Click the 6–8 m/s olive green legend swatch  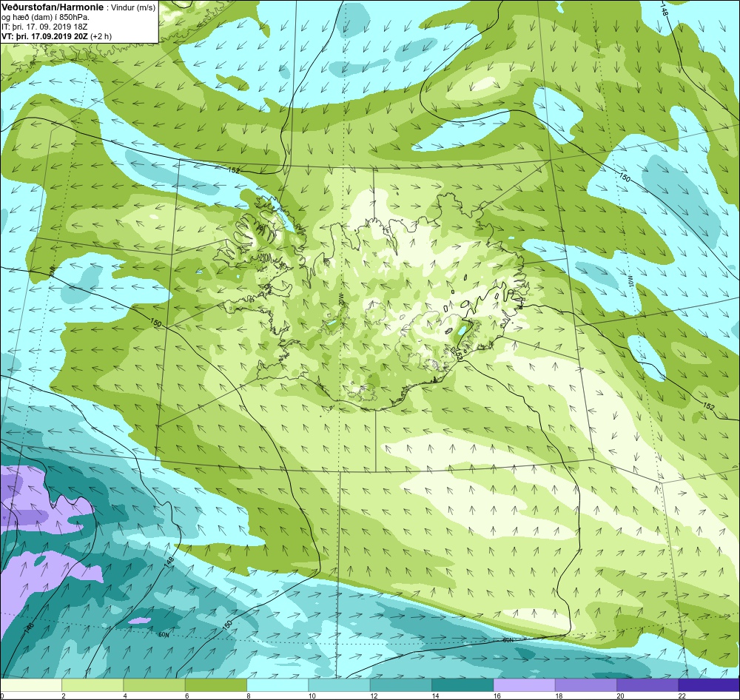[216, 684]
